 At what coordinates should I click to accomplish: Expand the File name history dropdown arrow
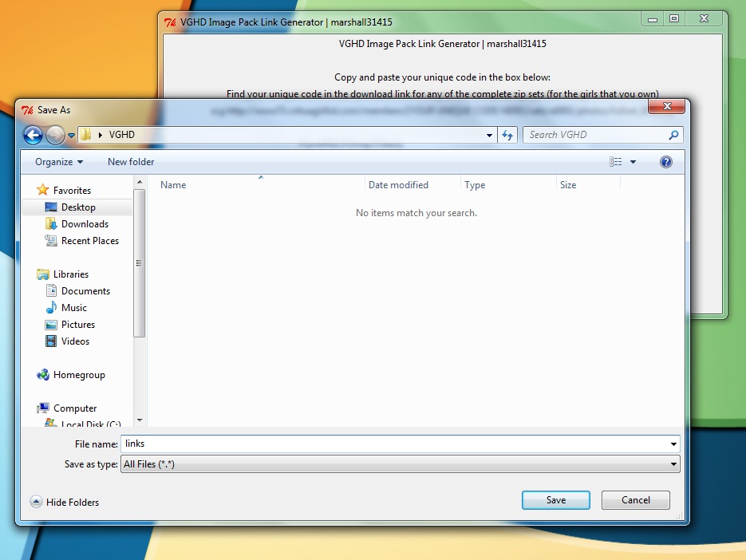tap(673, 444)
